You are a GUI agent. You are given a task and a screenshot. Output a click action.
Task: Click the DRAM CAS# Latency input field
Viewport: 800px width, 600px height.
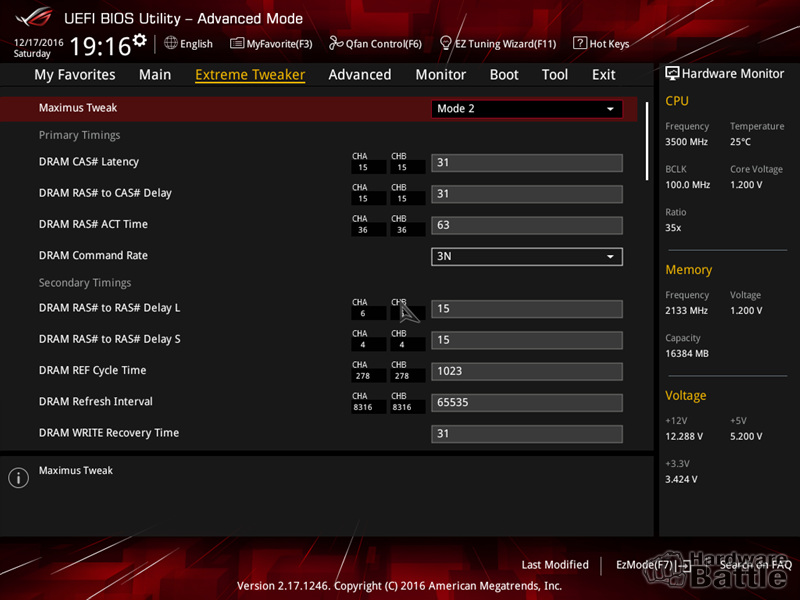click(527, 163)
